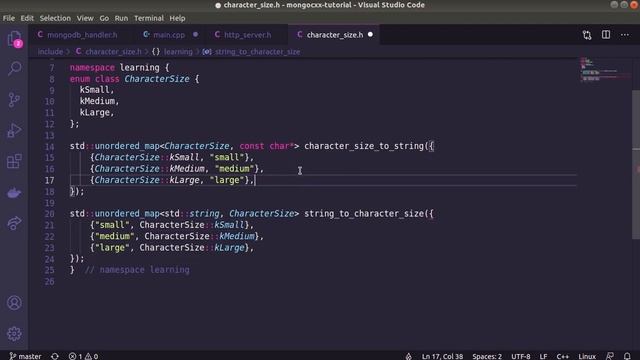Viewport: 640px width, 360px height.
Task: Open the Go menu
Action: [x=104, y=18]
